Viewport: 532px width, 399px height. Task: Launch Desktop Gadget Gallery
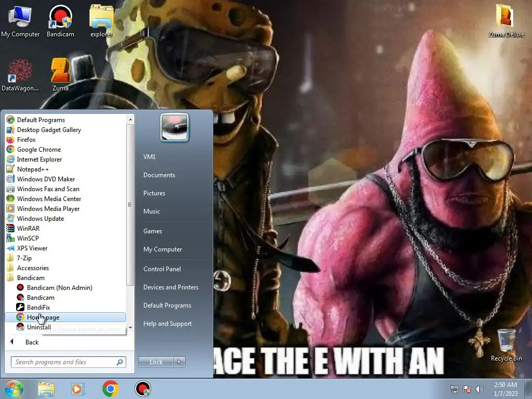click(65, 129)
